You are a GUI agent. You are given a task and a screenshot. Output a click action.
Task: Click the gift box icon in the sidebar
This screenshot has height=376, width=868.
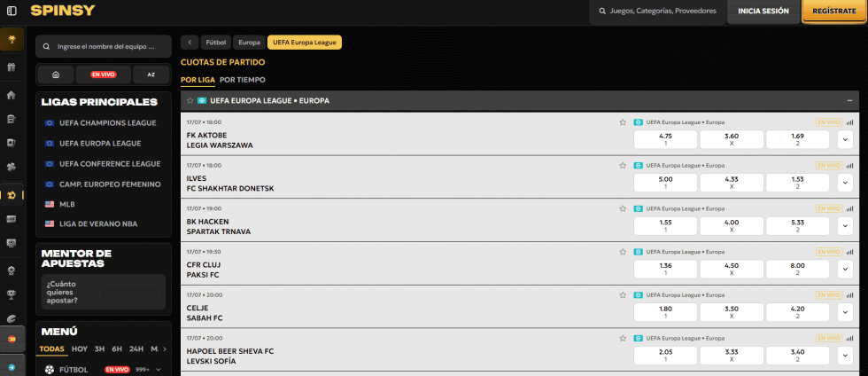12,67
